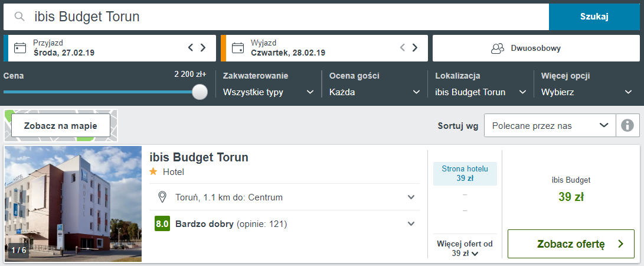Viewport: 644px width, 266px height.
Task: Advance check-out date to next day
Action: [415, 48]
